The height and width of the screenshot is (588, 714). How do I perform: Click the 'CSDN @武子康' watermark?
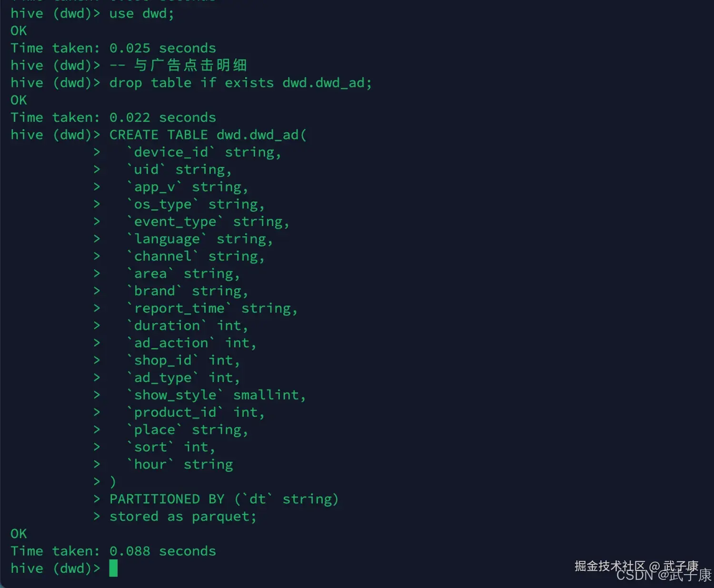664,576
